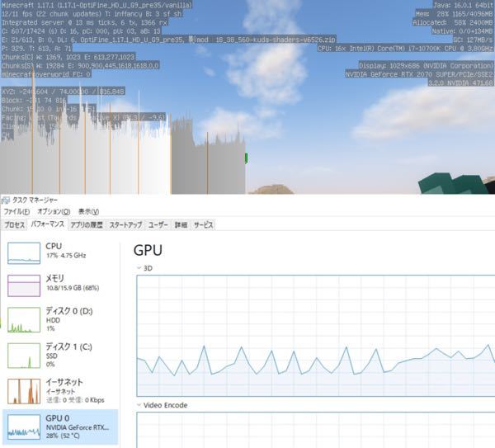Click the Task Manager title bar icon

tap(6, 200)
